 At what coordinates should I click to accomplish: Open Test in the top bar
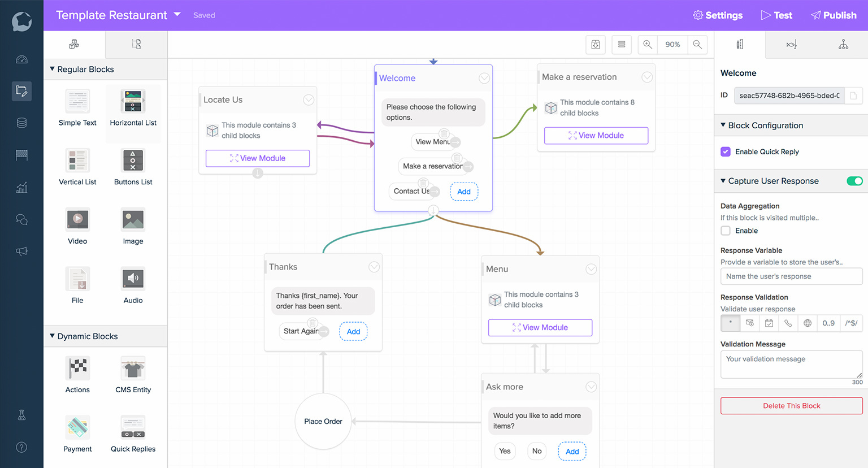point(776,15)
